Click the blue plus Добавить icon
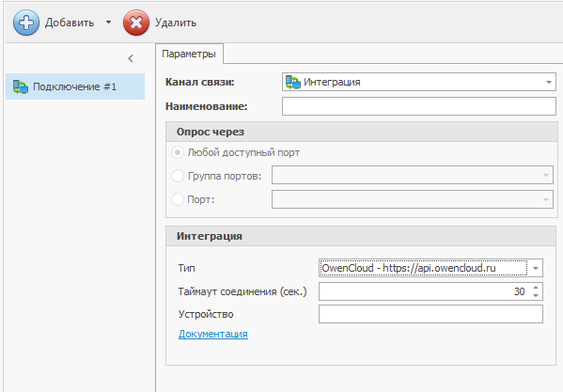 pyautogui.click(x=26, y=23)
